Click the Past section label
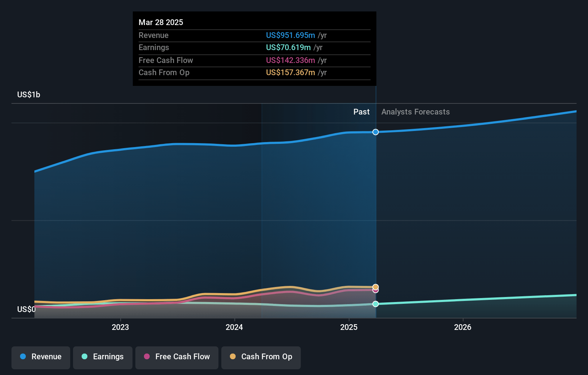The height and width of the screenshot is (375, 588). (361, 112)
